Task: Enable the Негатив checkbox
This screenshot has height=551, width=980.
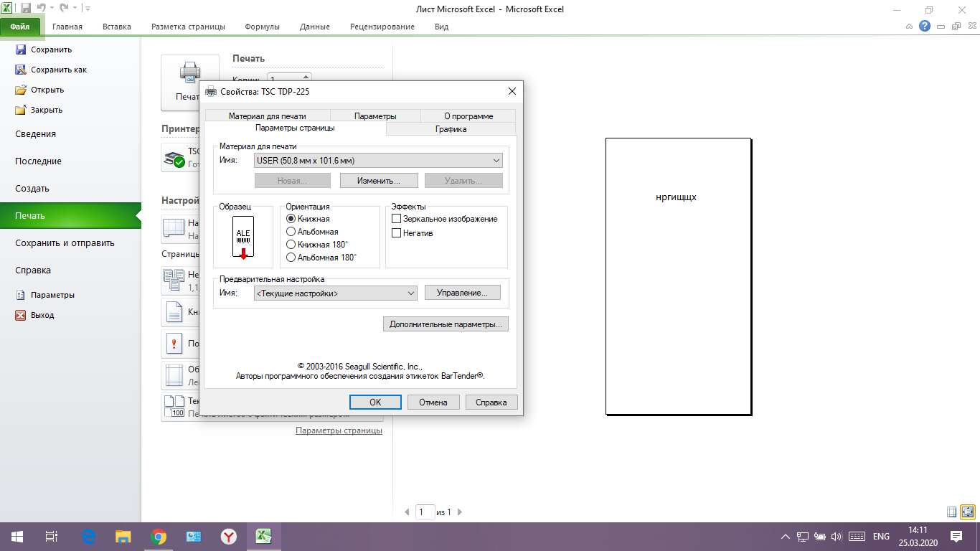Action: (x=396, y=233)
